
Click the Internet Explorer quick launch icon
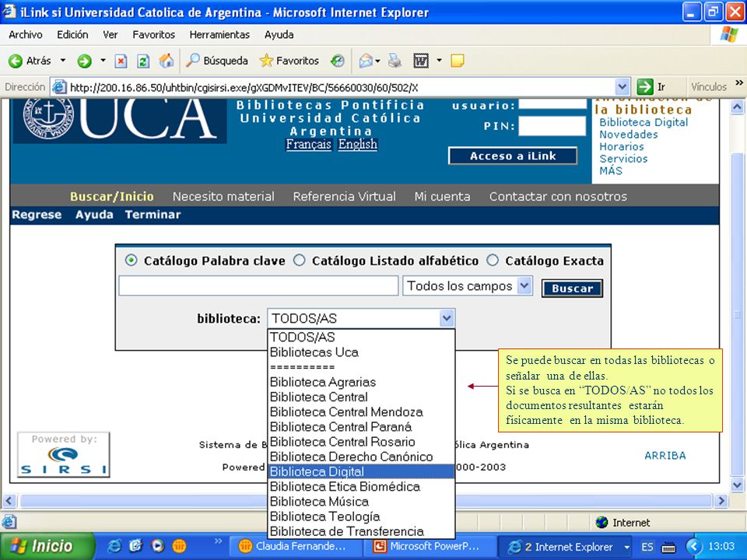tap(114, 546)
